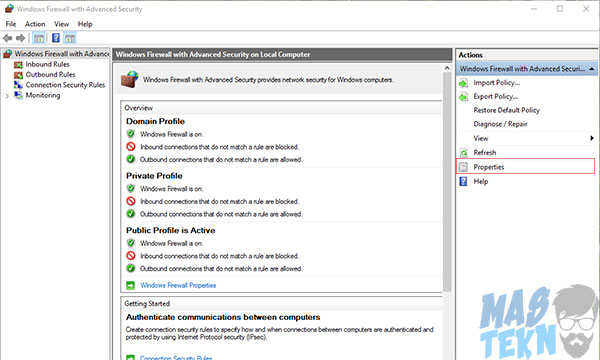
Task: Select Connection Security Rules in the tree
Action: click(x=65, y=85)
